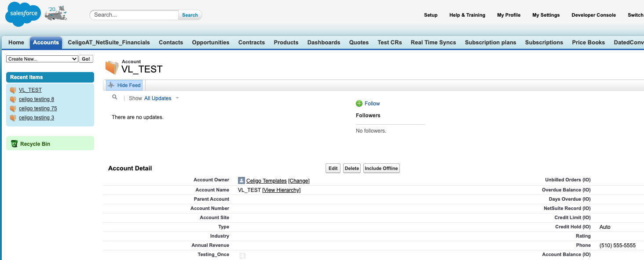This screenshot has width=644, height=260.
Task: Click the [View Hierarchy] link
Action: [282, 190]
